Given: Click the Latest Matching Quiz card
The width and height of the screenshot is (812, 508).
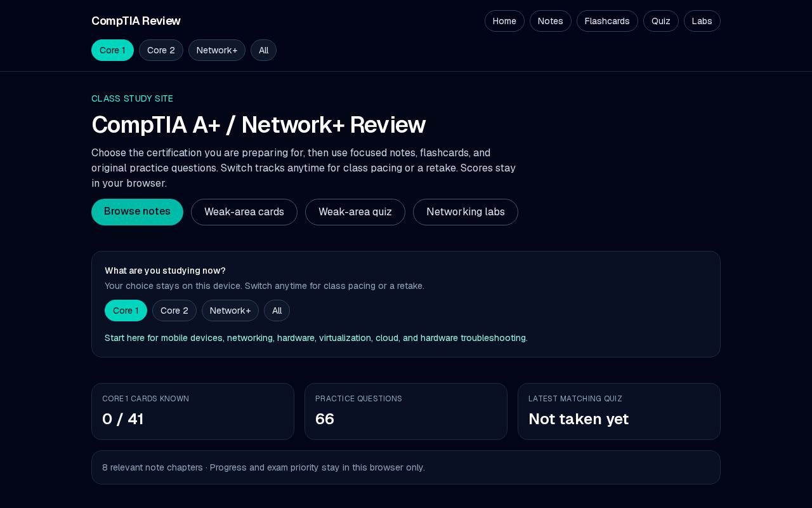Looking at the screenshot, I should point(619,411).
